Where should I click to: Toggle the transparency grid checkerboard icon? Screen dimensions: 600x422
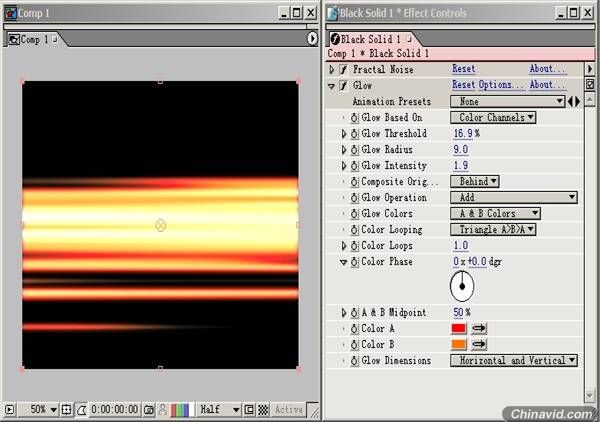coord(263,410)
